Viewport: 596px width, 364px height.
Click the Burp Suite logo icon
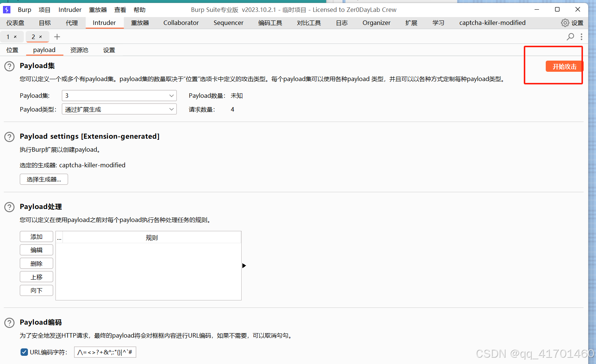[7, 10]
